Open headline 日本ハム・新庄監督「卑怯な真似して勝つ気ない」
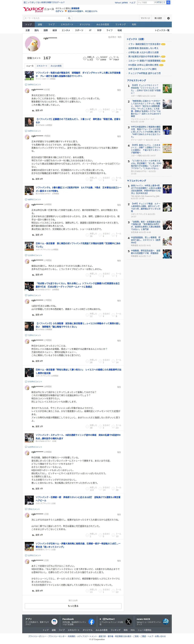The width and height of the screenshot is (194, 644). coord(79,371)
